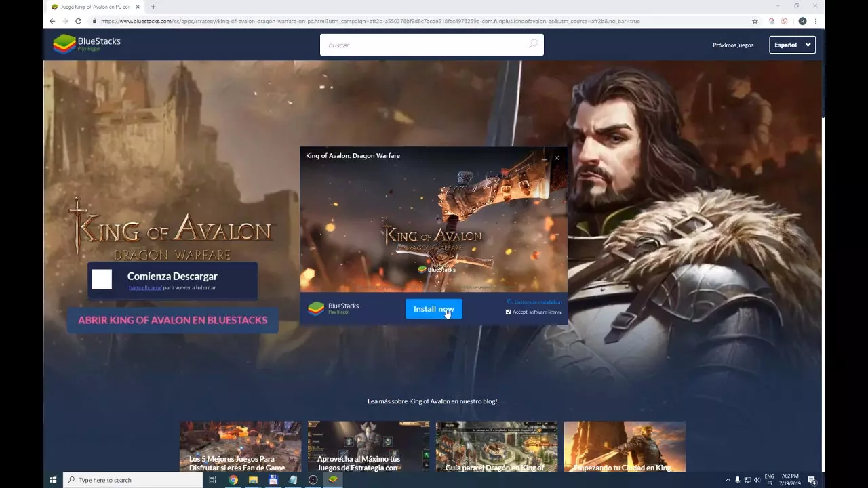Open OBS Studio from the taskbar
This screenshot has height=488, width=868.
(x=313, y=480)
